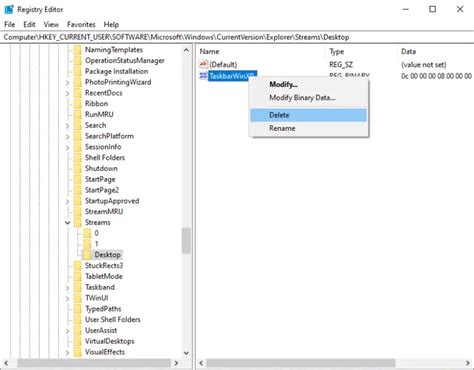Collapse the Streams key
This screenshot has height=370, width=474.
click(x=68, y=223)
